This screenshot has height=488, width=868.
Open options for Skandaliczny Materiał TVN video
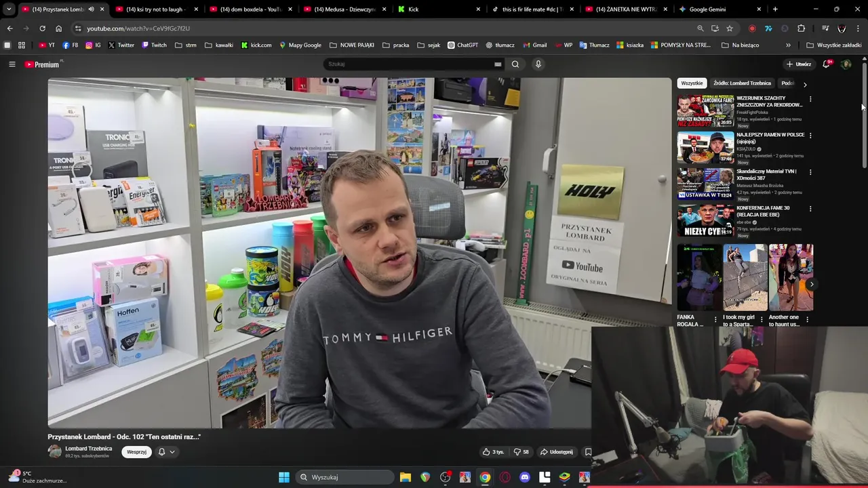coord(810,172)
